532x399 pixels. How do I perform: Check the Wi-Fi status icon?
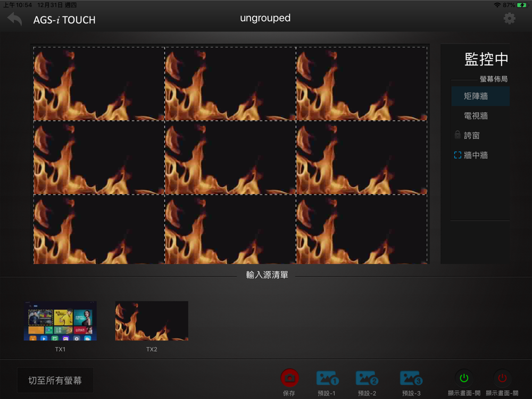coord(497,5)
